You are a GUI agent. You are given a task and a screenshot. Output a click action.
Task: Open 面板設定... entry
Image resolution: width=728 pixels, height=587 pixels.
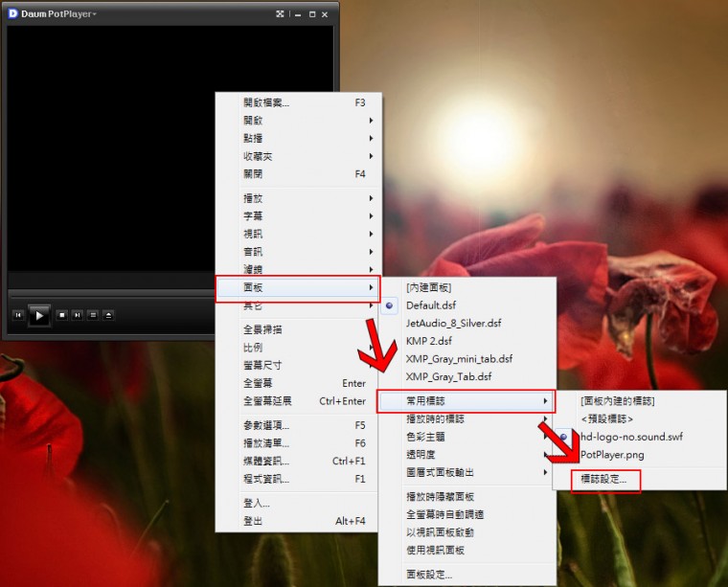(467, 575)
